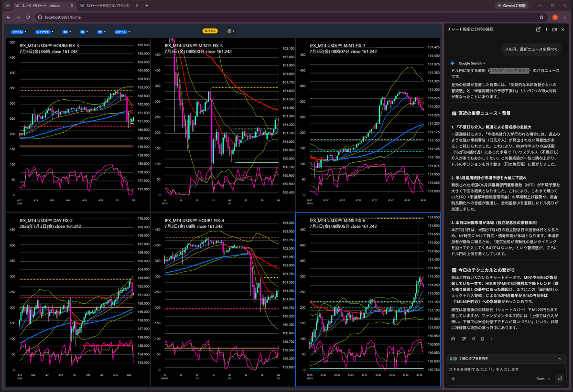Regenerate the Gemini response
The height and width of the screenshot is (392, 573).
point(474,339)
